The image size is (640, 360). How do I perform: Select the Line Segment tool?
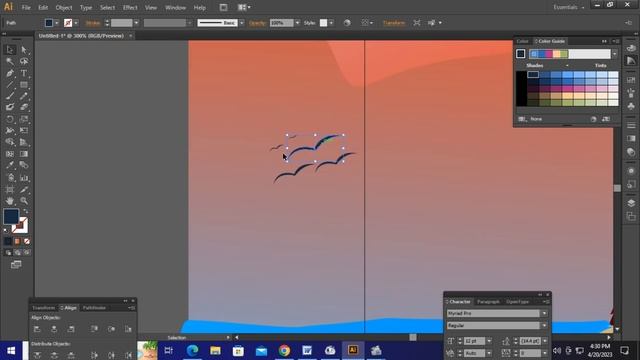point(10,85)
